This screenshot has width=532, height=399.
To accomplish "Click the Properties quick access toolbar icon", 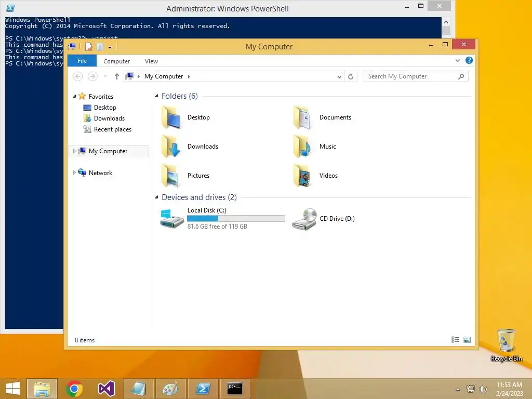I will tap(88, 46).
